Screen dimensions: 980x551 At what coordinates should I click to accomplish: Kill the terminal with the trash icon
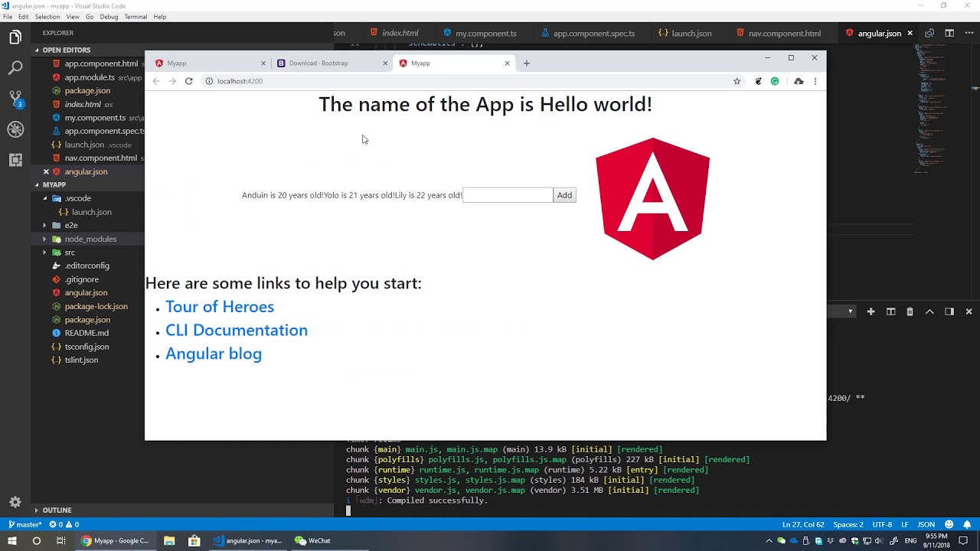click(910, 311)
